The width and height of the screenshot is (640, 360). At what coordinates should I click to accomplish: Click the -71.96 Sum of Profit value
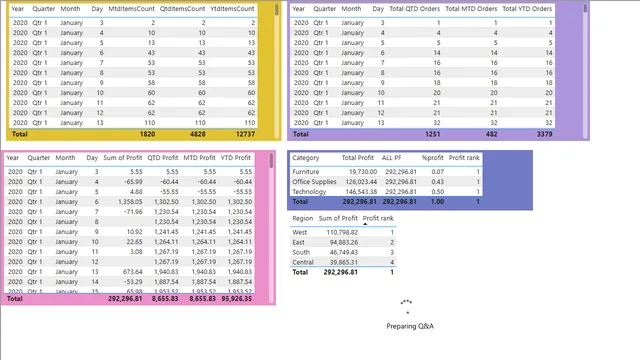coord(133,211)
